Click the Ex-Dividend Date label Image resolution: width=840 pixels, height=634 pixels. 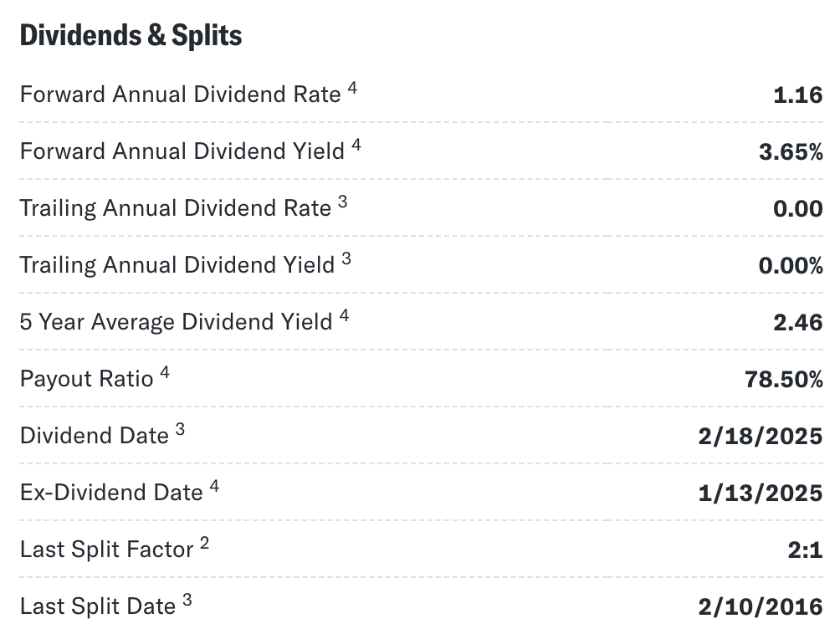coord(111,492)
